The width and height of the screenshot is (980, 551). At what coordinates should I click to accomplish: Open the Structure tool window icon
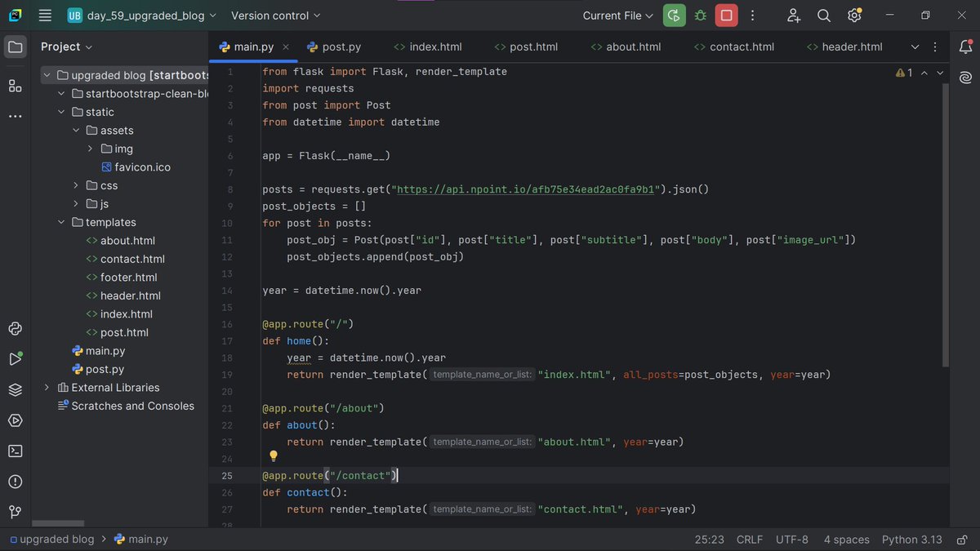click(16, 86)
